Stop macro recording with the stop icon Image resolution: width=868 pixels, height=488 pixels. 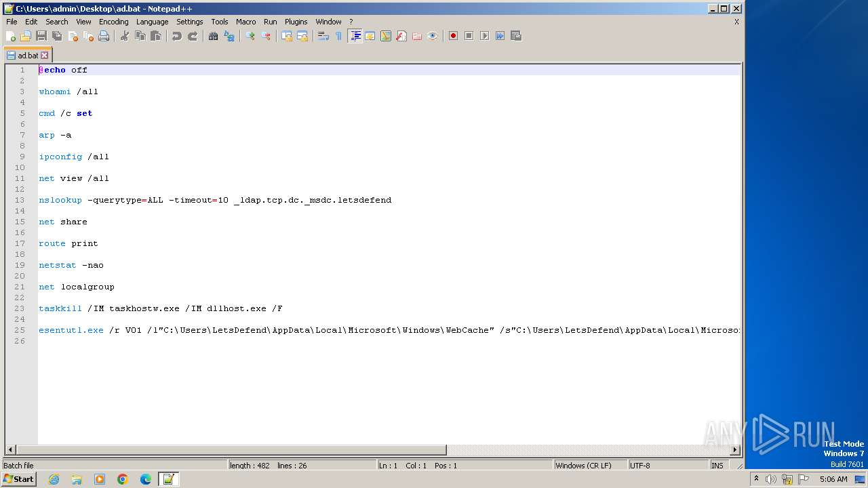pos(469,36)
